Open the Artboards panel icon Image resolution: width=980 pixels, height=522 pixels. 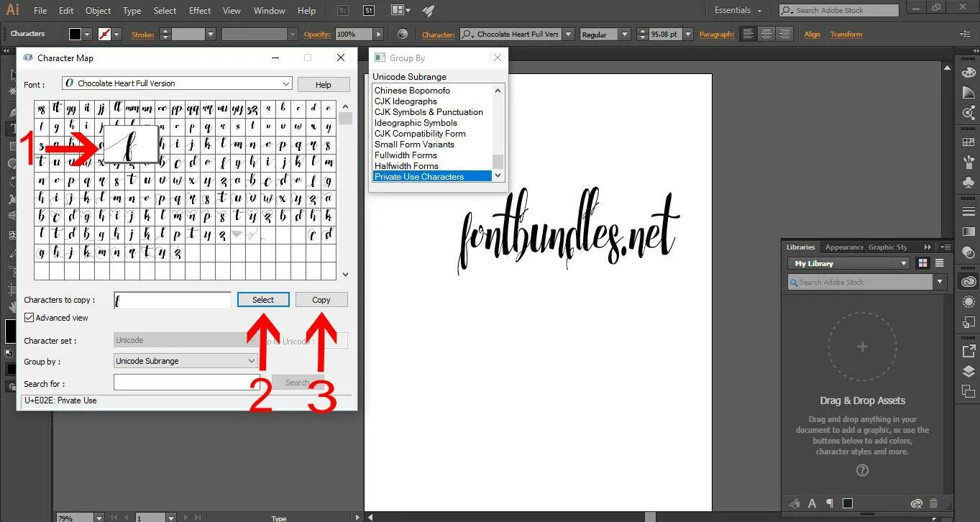(x=968, y=391)
